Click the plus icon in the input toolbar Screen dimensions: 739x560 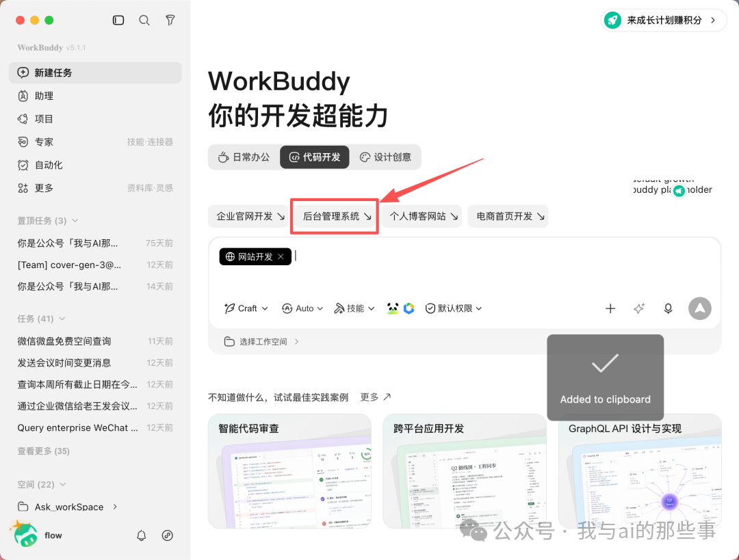point(610,308)
